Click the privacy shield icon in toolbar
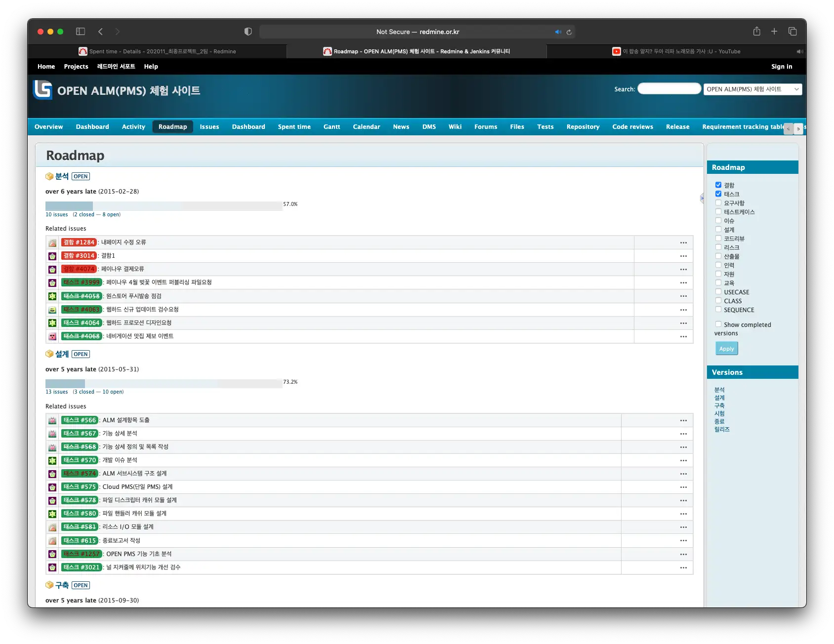Viewport: 834px width, 644px height. pyautogui.click(x=248, y=32)
